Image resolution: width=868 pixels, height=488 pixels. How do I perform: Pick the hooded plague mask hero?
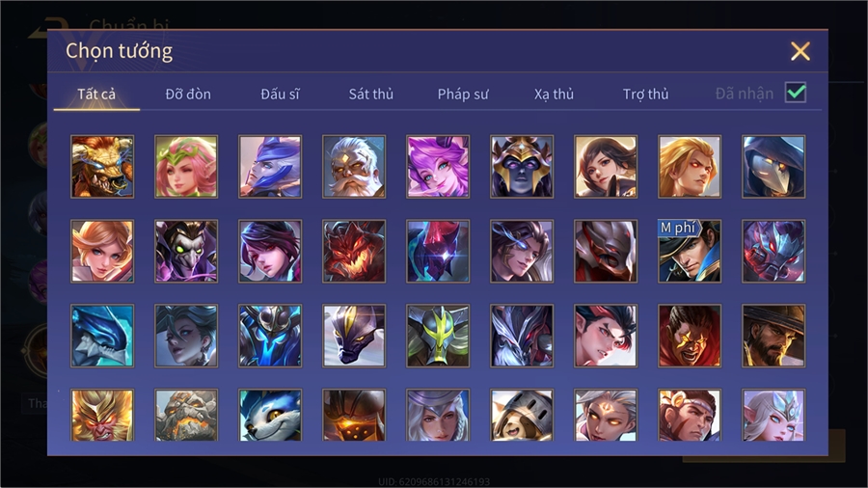click(x=773, y=167)
